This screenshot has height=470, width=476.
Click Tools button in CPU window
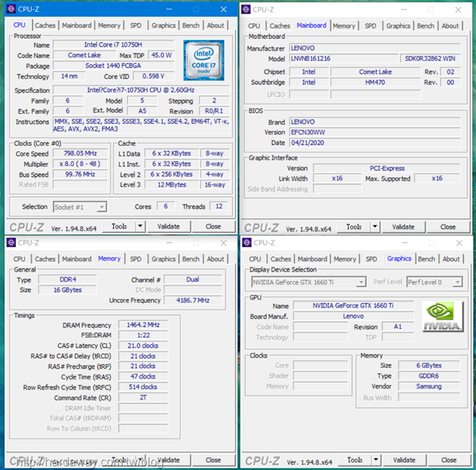[119, 226]
